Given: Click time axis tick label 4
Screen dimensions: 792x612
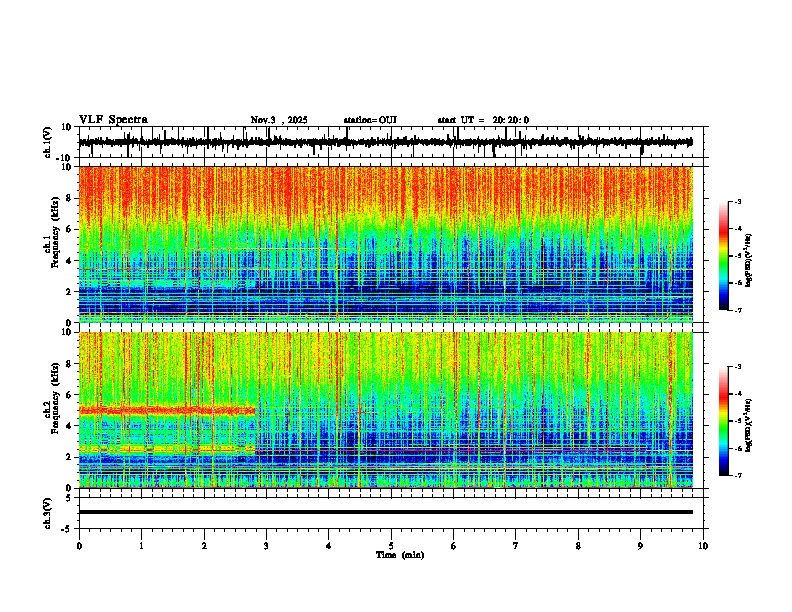Looking at the screenshot, I should tap(328, 546).
